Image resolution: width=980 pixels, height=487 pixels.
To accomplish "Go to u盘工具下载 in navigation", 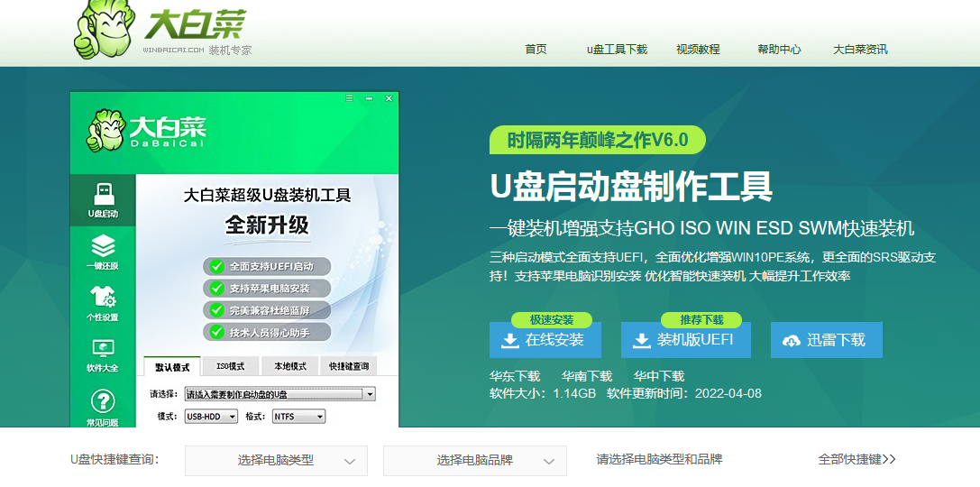I will coord(617,50).
